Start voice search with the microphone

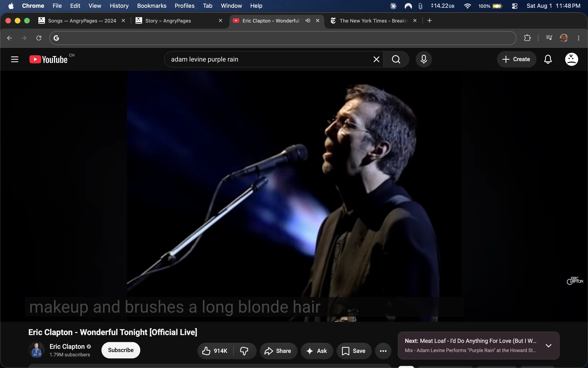coord(424,59)
